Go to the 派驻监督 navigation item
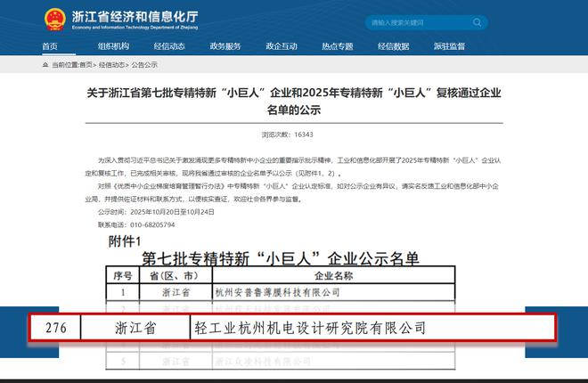Image resolution: width=588 pixels, height=383 pixels. point(449,46)
